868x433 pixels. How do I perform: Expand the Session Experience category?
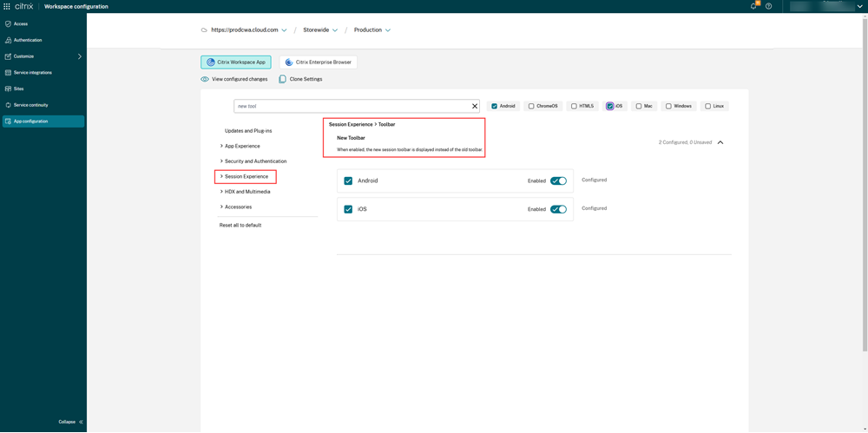pos(246,176)
